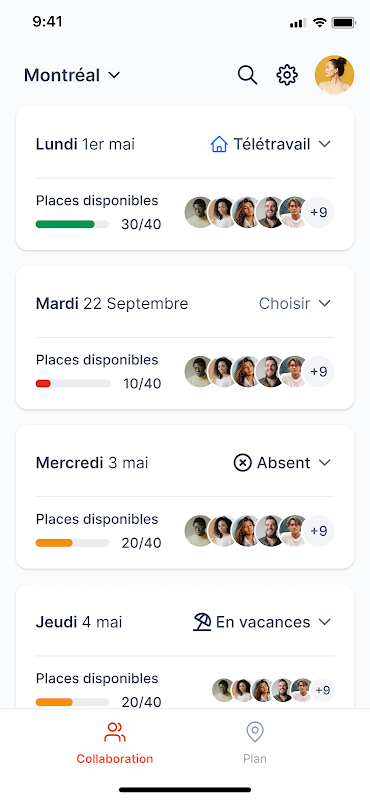Select the Collaboration people icon
The width and height of the screenshot is (370, 800).
(114, 732)
